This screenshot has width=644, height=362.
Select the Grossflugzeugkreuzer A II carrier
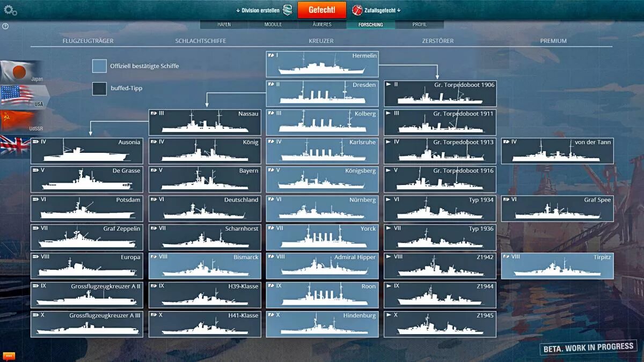(87, 294)
